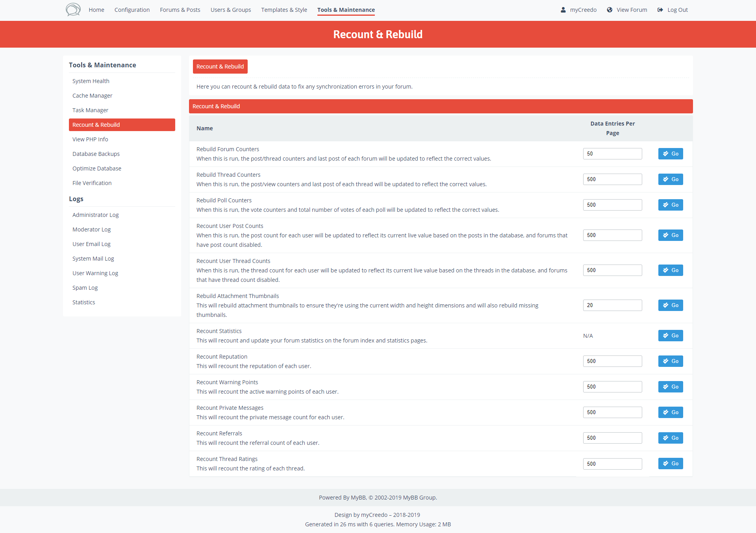Viewport: 756px width, 533px height.
Task: Go to Database Backups page
Action: point(96,154)
